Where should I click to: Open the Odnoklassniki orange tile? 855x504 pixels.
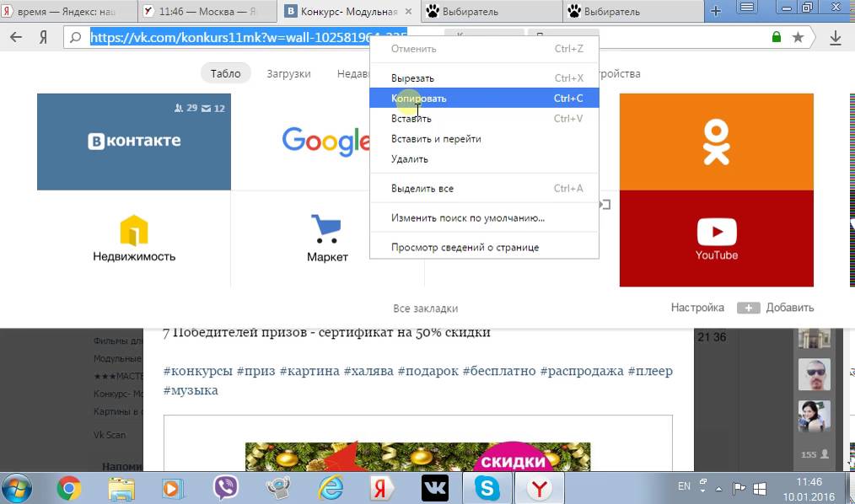(717, 142)
